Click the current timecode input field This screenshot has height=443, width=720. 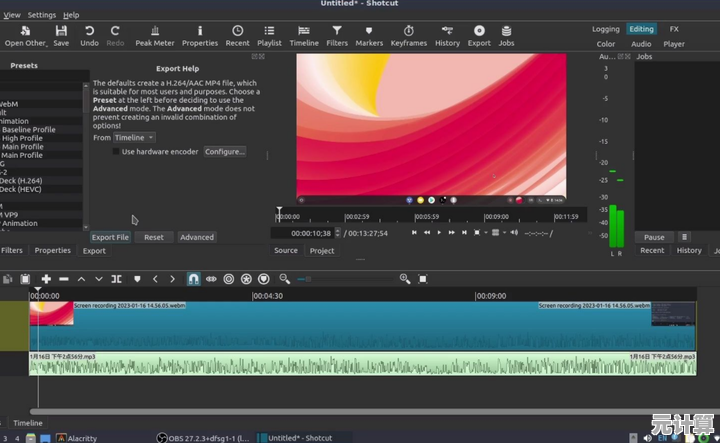point(304,232)
